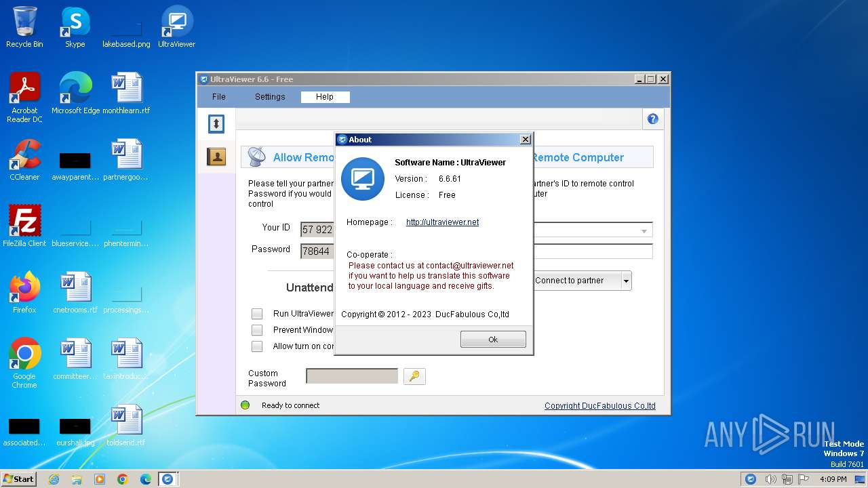
Task: Click the UltraViewer system tray icon
Action: tap(751, 479)
